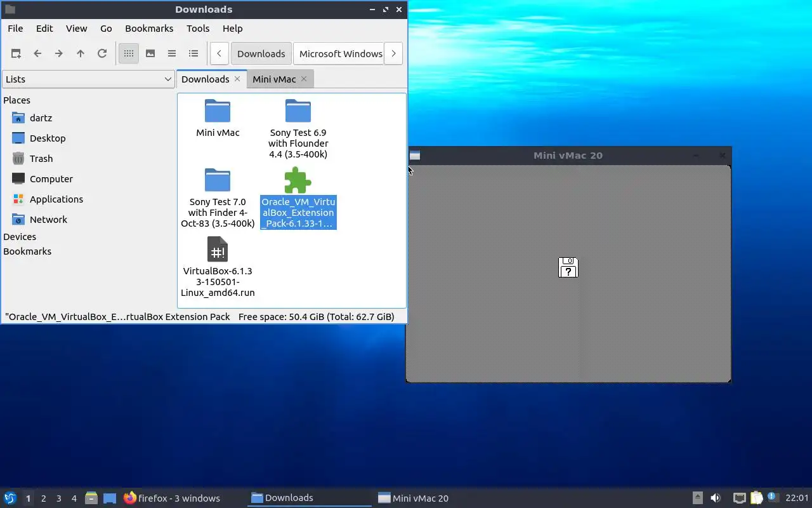
Task: Open the Go menu
Action: [106, 29]
